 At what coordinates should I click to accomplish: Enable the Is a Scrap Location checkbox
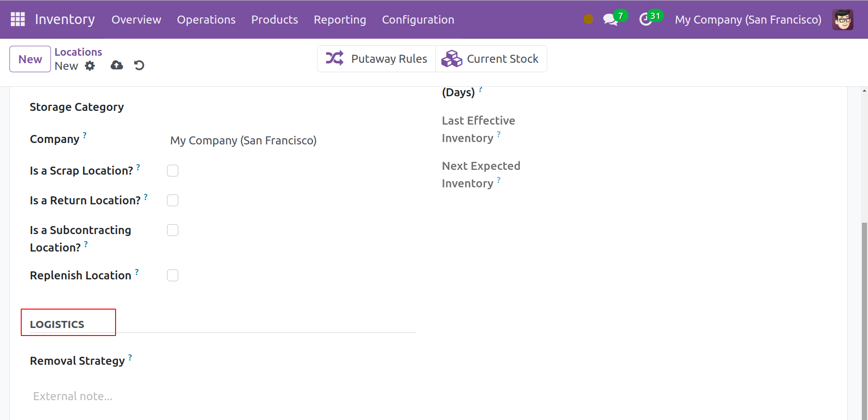[173, 171]
